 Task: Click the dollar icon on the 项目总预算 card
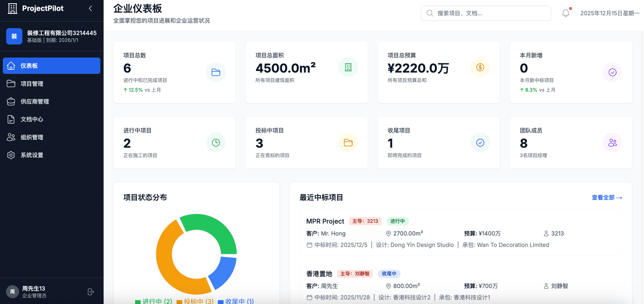coord(480,67)
